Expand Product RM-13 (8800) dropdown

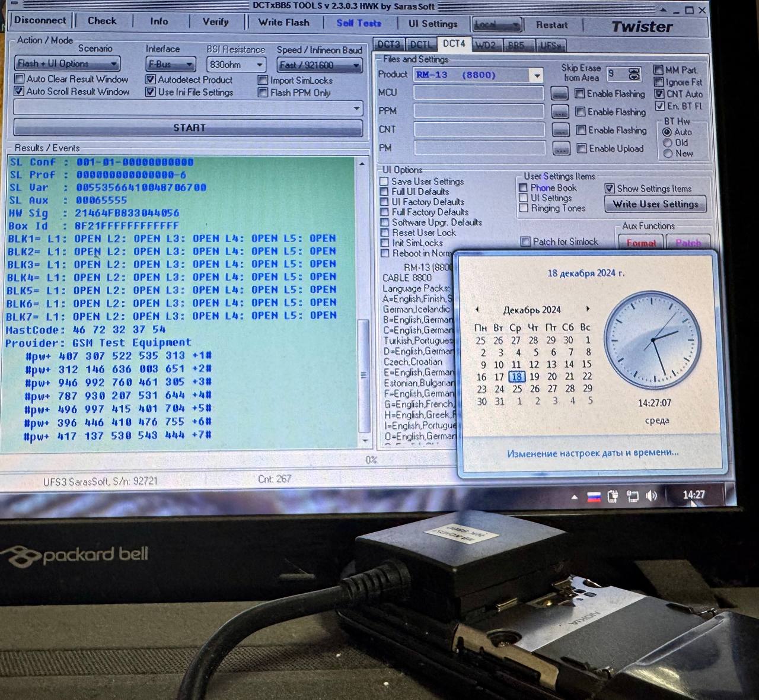coord(536,75)
